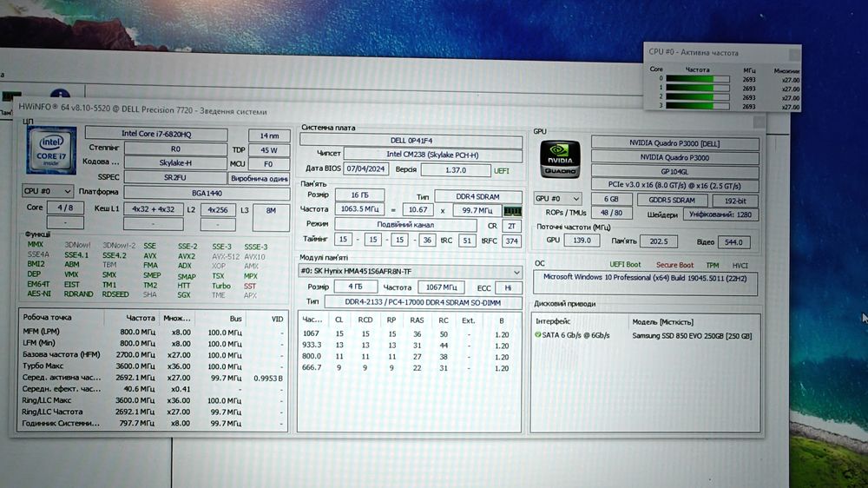Click the tRFC value 374

pyautogui.click(x=511, y=241)
